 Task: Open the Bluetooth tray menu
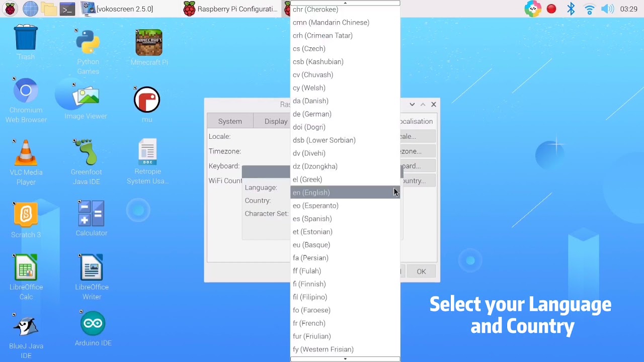pos(571,9)
